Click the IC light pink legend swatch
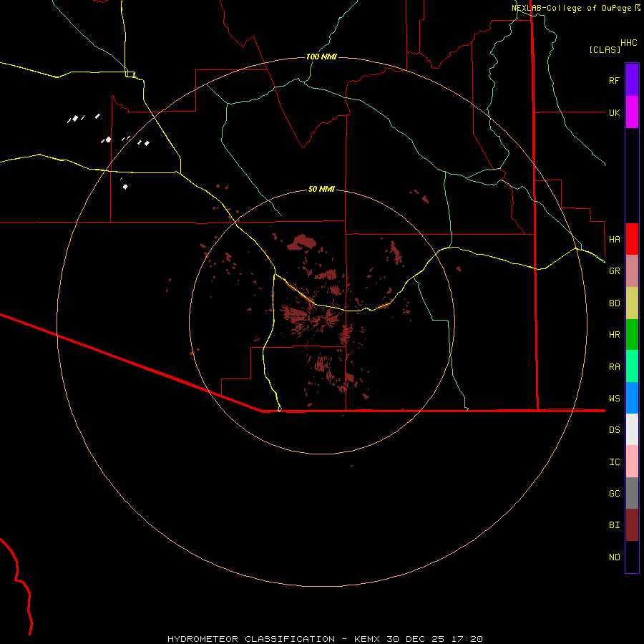Viewport: 644px width, 644px height. click(632, 462)
